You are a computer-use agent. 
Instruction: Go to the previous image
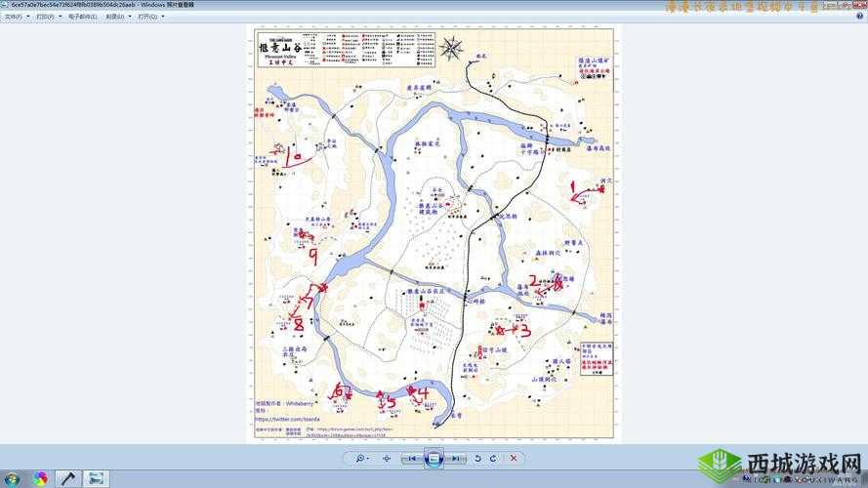(x=412, y=458)
